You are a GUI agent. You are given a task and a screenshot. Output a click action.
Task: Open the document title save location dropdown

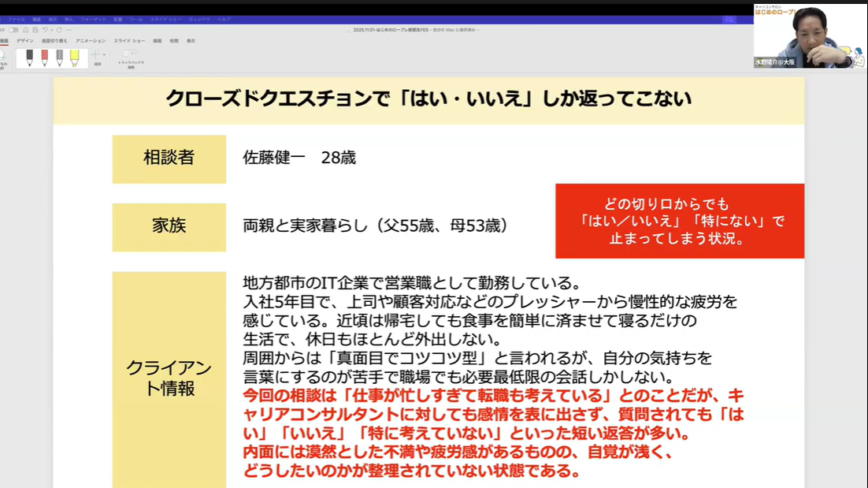(x=477, y=30)
